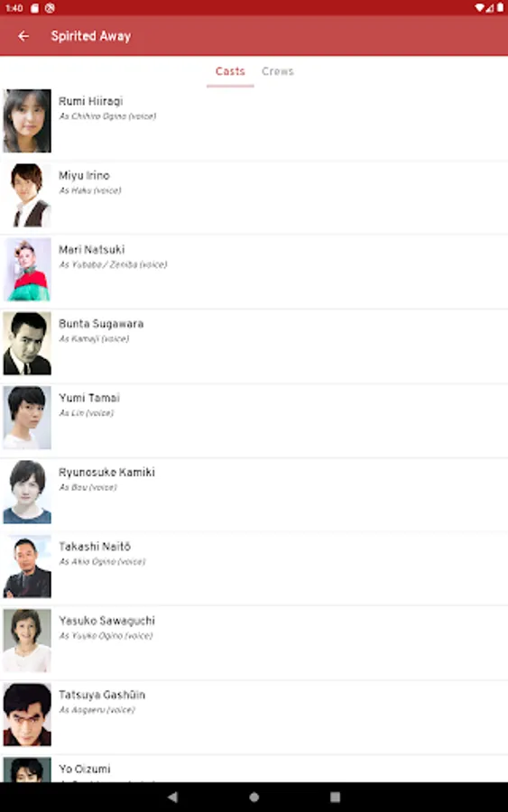The width and height of the screenshot is (508, 812).
Task: Tap the Android recent apps square
Action: 335,797
